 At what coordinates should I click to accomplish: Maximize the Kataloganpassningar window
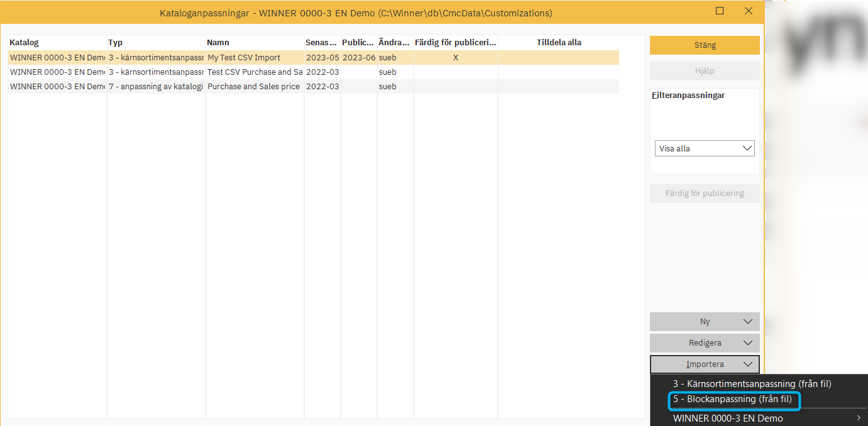pos(720,11)
